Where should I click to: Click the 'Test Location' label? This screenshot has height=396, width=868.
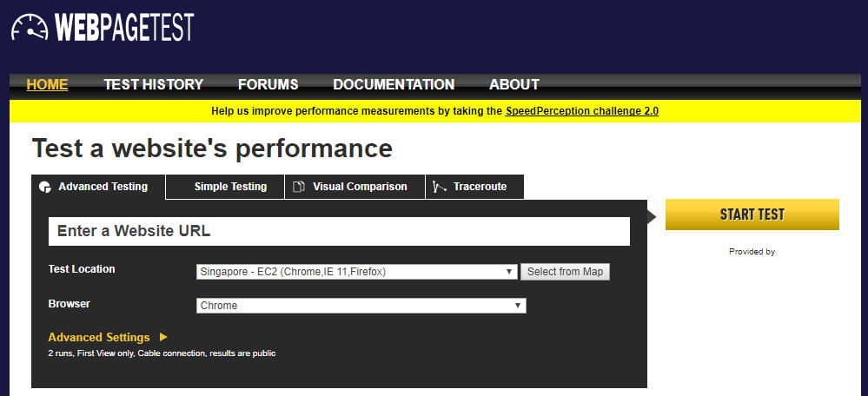click(82, 269)
